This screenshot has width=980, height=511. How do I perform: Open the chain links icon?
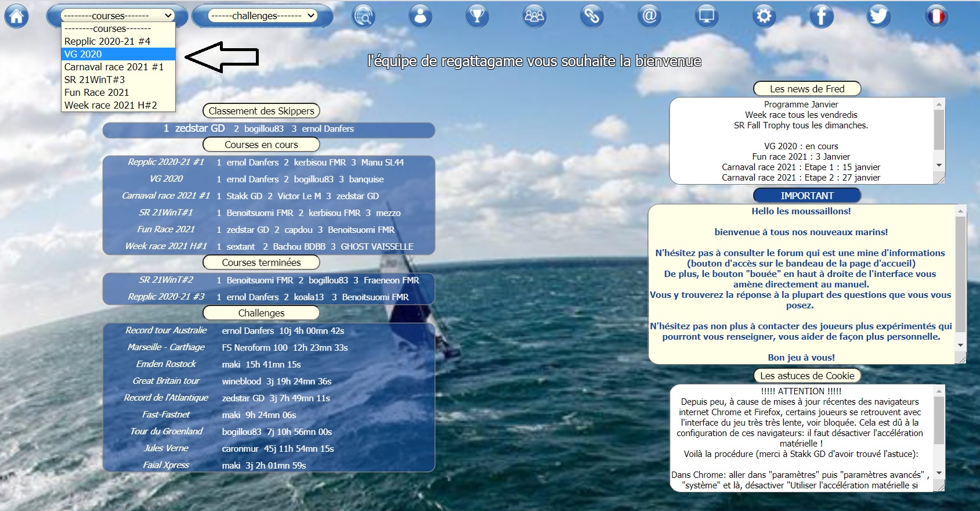tap(591, 16)
